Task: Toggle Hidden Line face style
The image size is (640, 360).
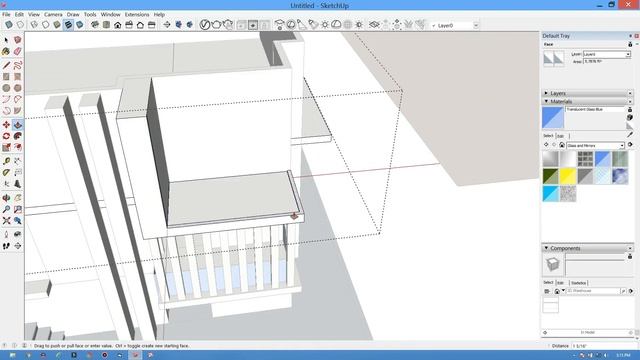Action: (45, 25)
